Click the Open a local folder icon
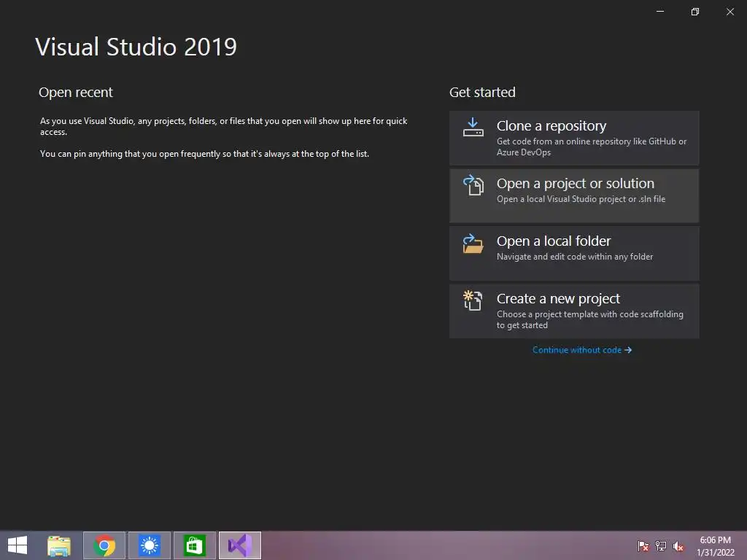Viewport: 747px width, 560px height. [x=473, y=244]
